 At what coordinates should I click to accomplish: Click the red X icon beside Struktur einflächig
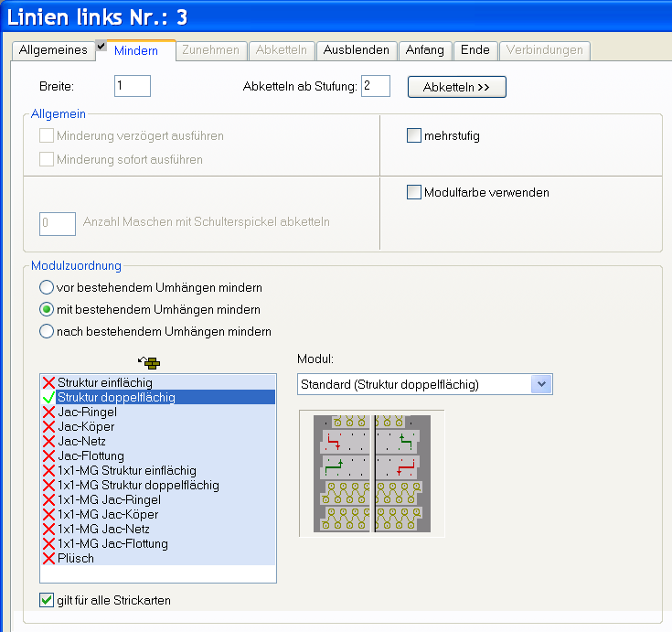pyautogui.click(x=48, y=382)
